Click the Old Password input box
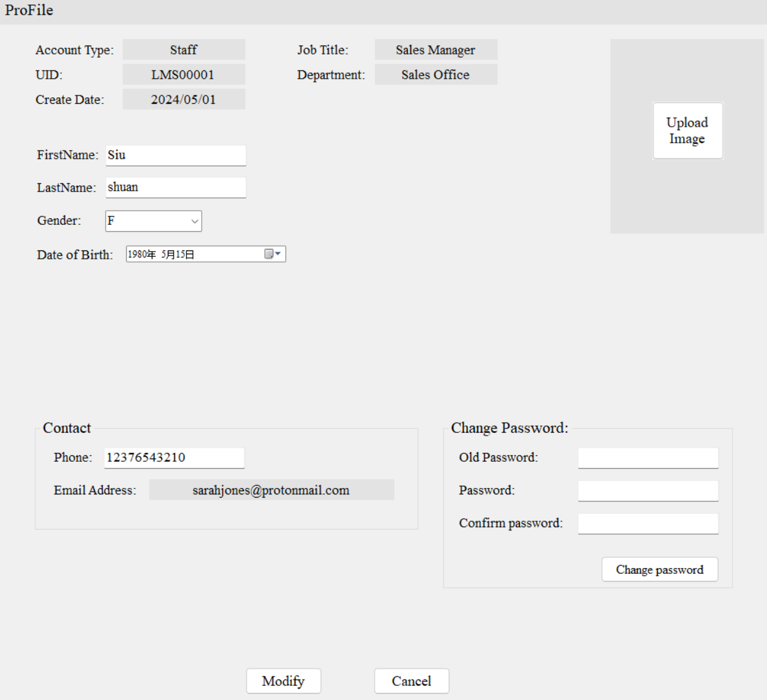Screen dimensions: 767x700 pos(647,457)
